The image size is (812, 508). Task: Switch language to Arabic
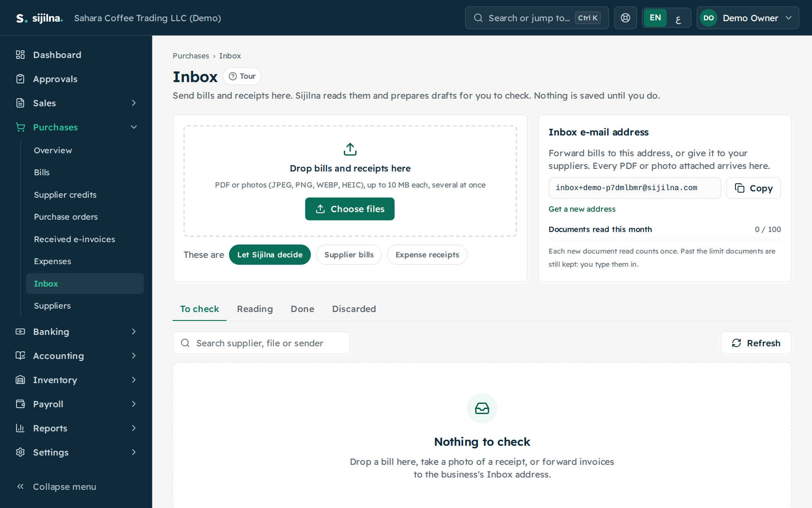(678, 18)
